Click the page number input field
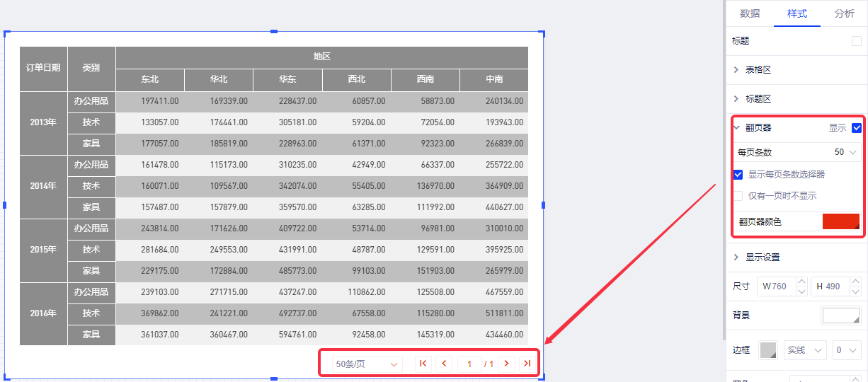This screenshot has width=868, height=382. tap(469, 364)
